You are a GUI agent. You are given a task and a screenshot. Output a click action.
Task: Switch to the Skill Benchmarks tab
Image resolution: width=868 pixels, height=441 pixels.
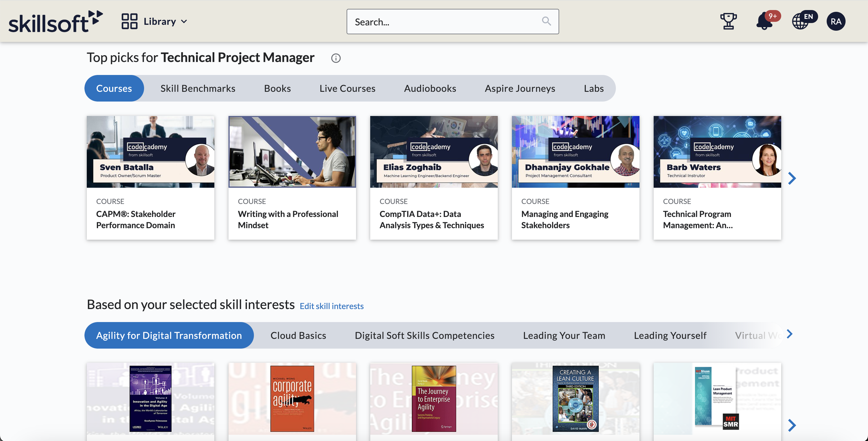197,88
